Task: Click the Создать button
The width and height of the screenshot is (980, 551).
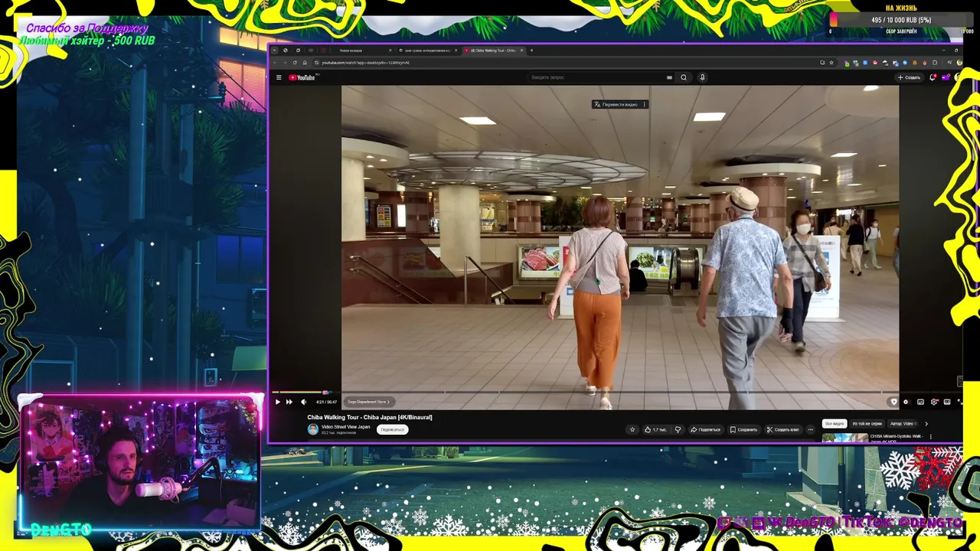Action: click(909, 77)
